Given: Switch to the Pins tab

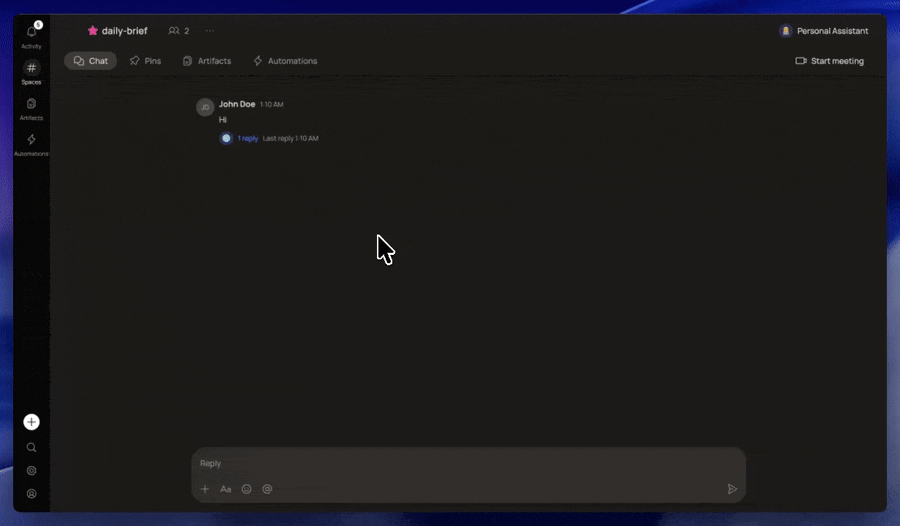Looking at the screenshot, I should (145, 61).
